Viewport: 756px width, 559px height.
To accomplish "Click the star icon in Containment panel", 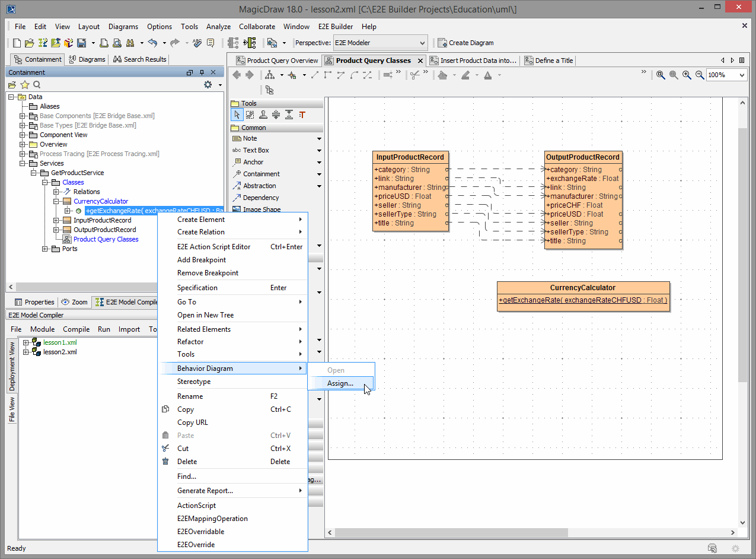I will click(25, 85).
